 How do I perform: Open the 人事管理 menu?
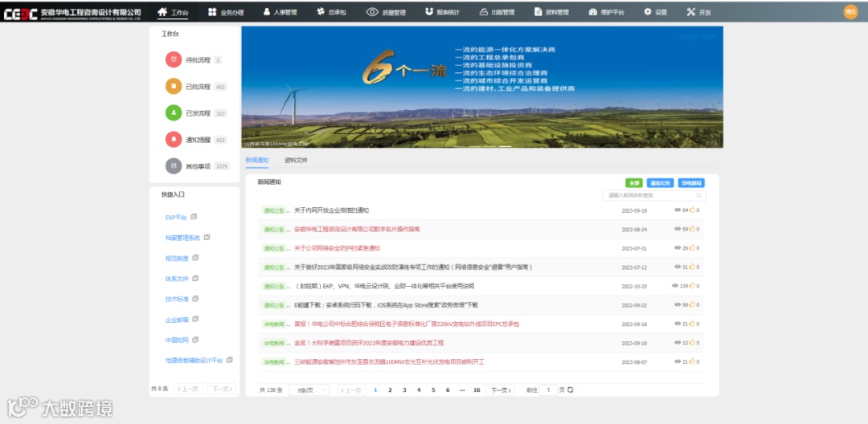click(280, 12)
